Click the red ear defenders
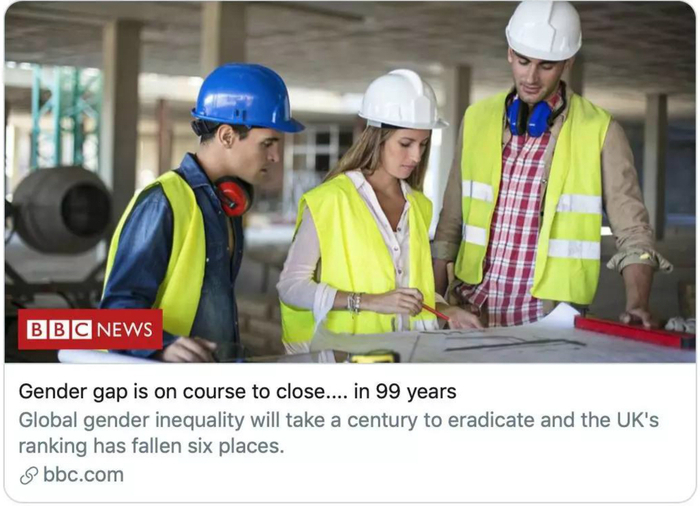700x506 pixels. [x=233, y=197]
